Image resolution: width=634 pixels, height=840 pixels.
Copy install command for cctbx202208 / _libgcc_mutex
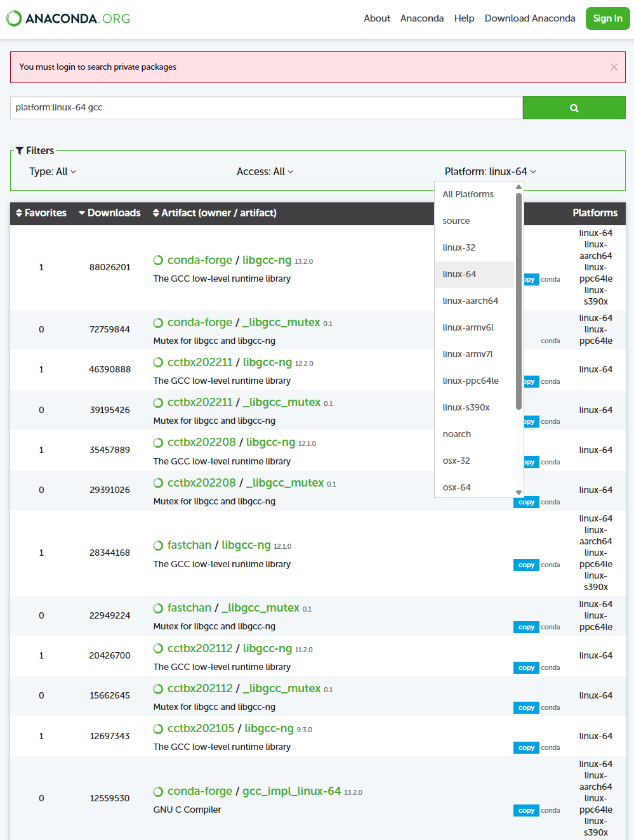pyautogui.click(x=526, y=502)
